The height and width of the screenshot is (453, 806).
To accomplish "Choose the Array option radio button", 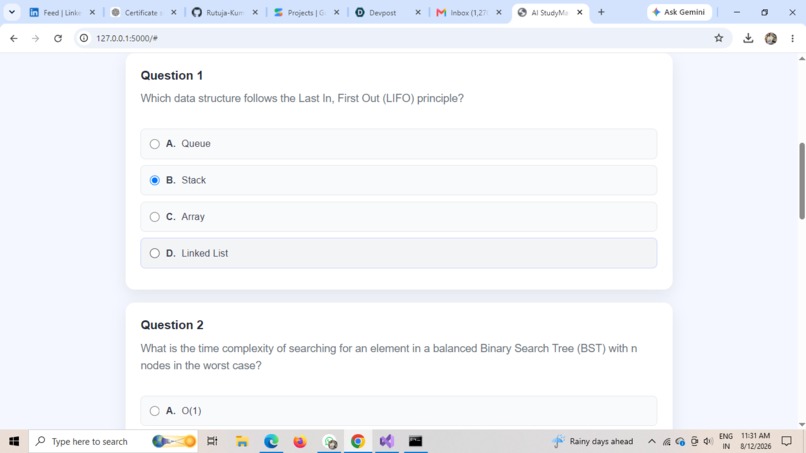I will tap(155, 217).
